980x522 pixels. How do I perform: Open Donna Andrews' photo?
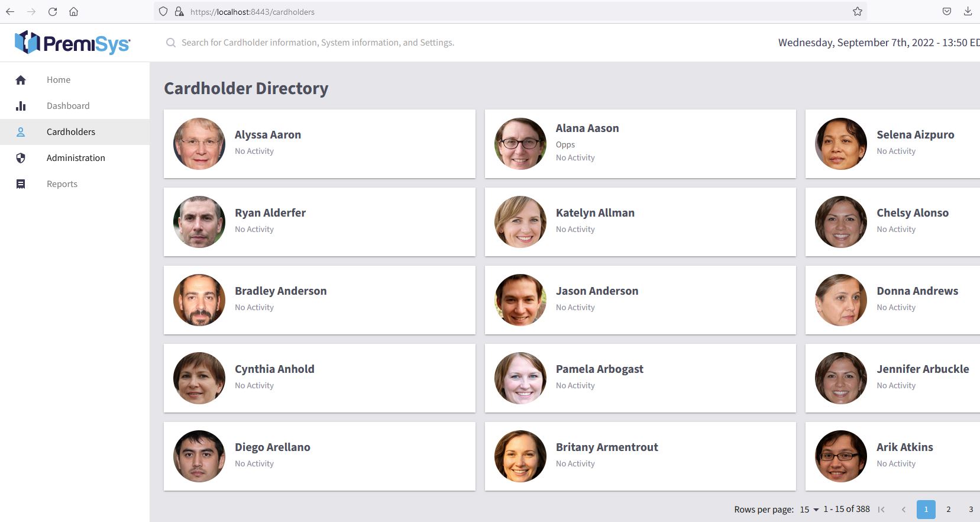coord(841,300)
